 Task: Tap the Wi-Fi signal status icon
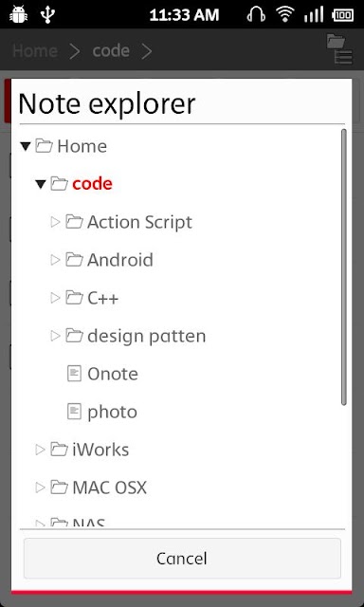pos(285,15)
